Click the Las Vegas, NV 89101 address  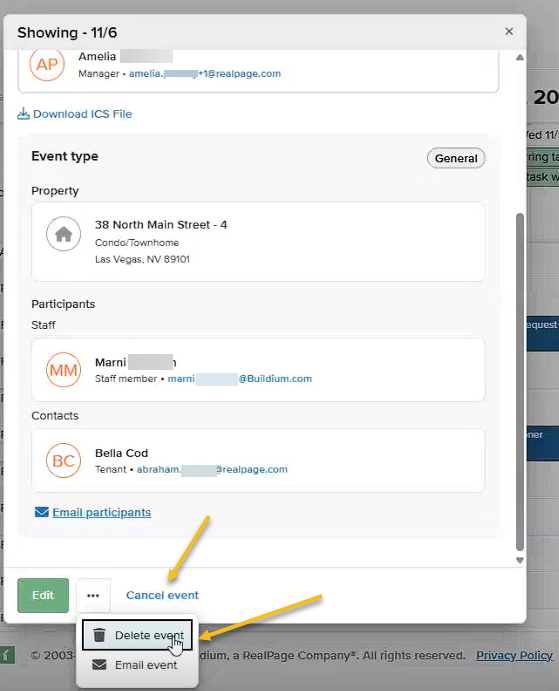142,259
